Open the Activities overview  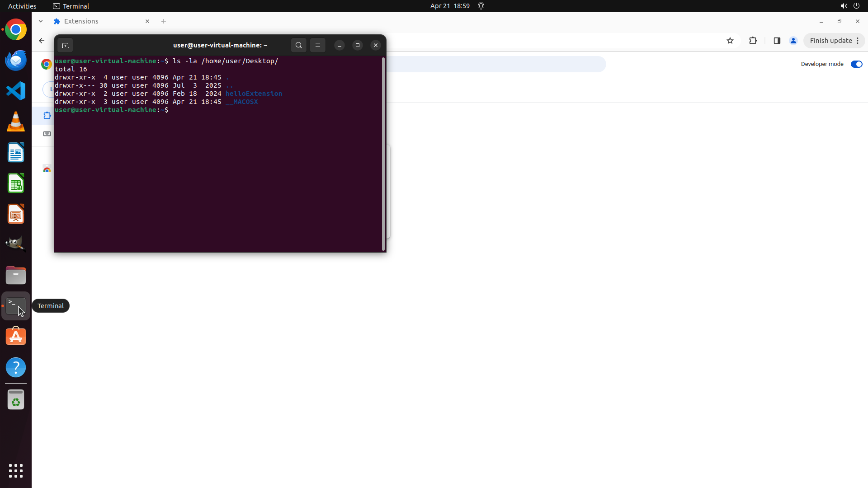(22, 6)
